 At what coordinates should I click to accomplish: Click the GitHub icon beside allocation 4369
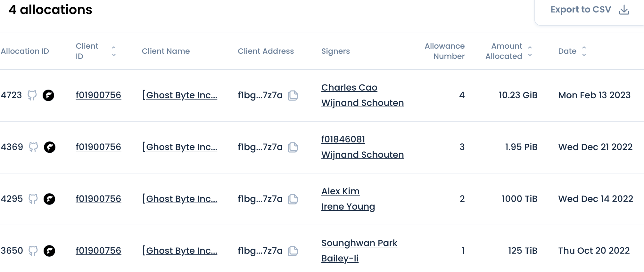point(34,147)
